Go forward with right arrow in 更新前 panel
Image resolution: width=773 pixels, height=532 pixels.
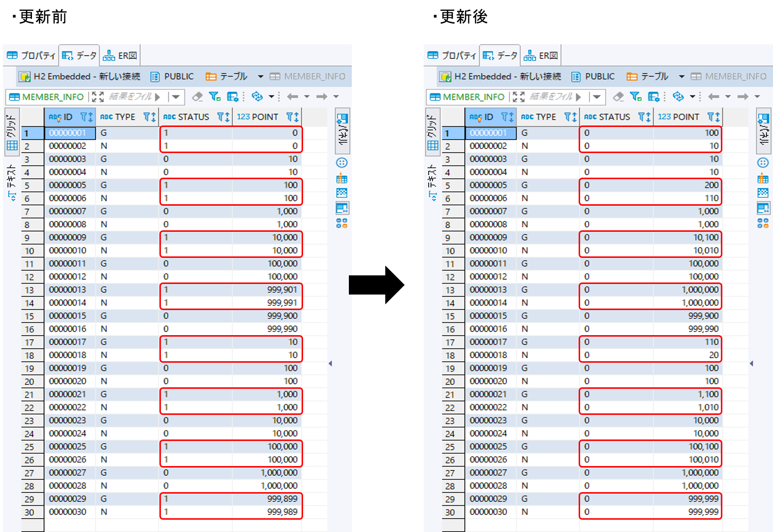point(322,96)
